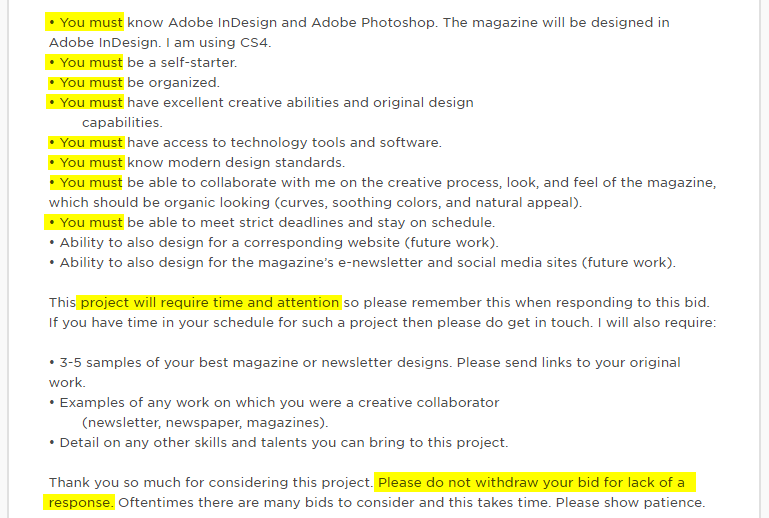Click the line starting "which should be organic looking"
769x518 pixels.
[315, 203]
